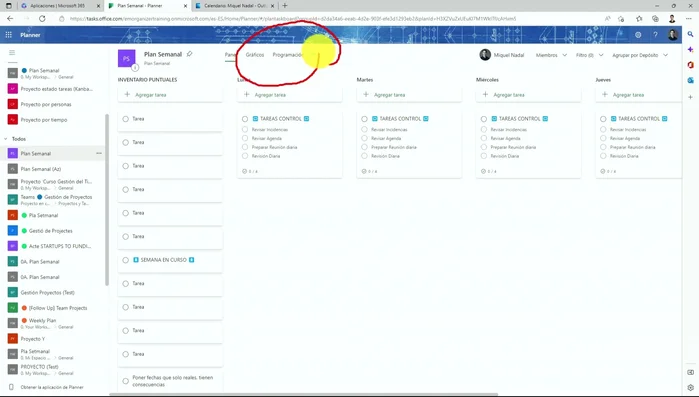Click the board horizontal scrollbar

click(x=304, y=394)
